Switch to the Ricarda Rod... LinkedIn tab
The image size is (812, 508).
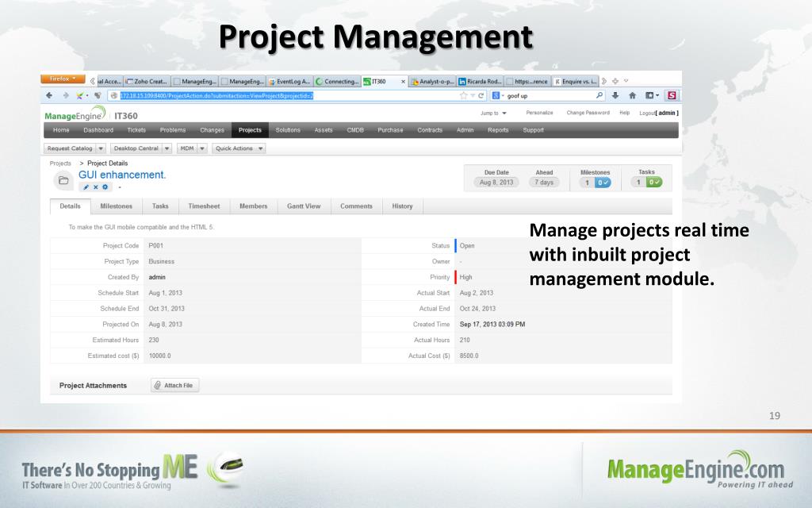tap(480, 82)
